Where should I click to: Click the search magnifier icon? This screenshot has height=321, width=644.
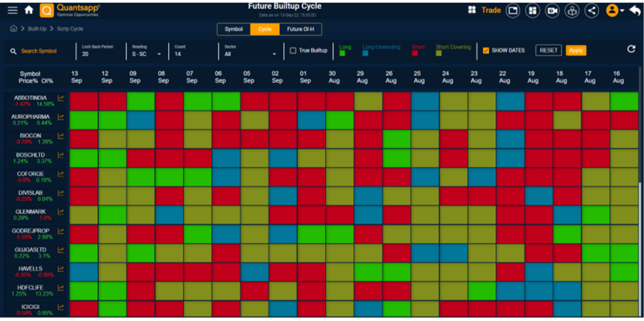[x=13, y=51]
